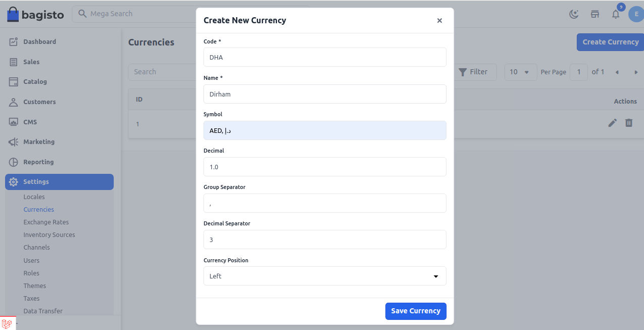Go to next page with right arrow icon
The width and height of the screenshot is (644, 330).
click(635, 72)
